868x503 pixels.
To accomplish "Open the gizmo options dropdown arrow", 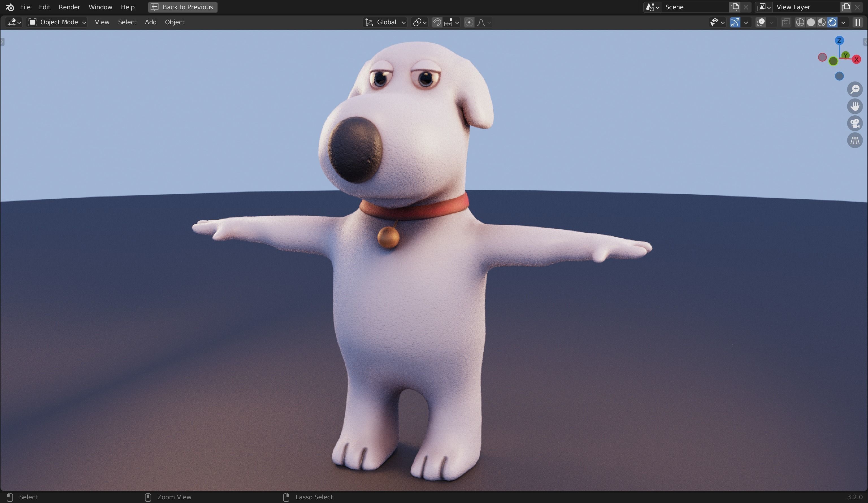I will 746,22.
